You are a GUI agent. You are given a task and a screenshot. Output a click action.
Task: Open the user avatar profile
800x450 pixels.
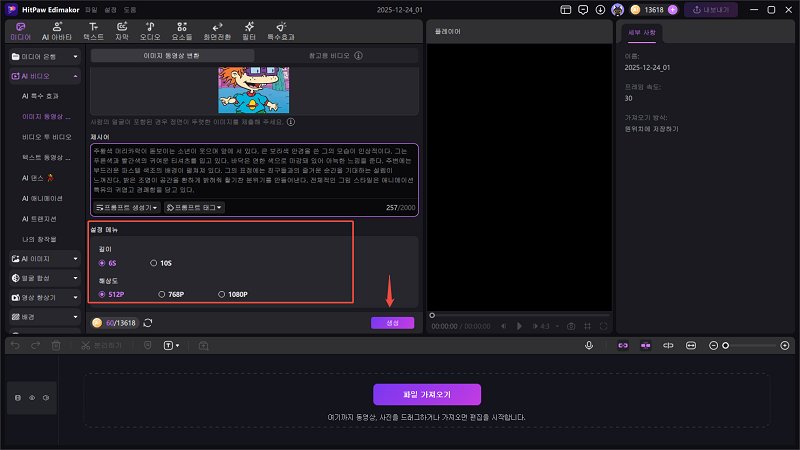click(617, 10)
